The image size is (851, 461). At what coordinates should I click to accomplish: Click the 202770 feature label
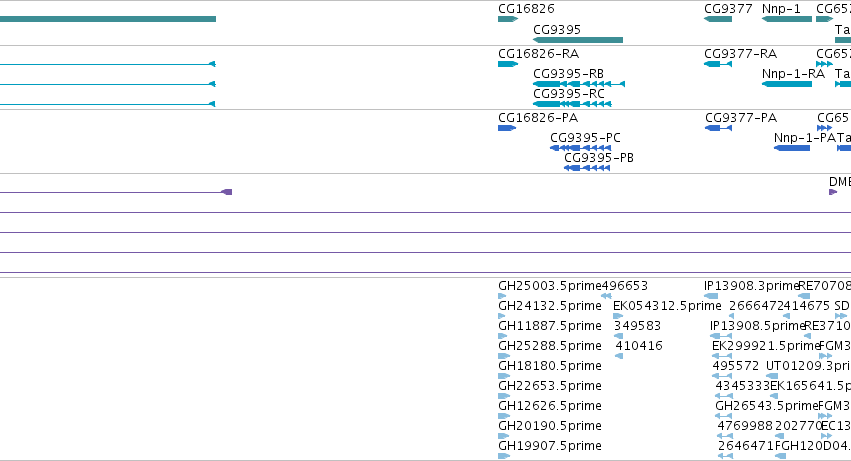(798, 426)
